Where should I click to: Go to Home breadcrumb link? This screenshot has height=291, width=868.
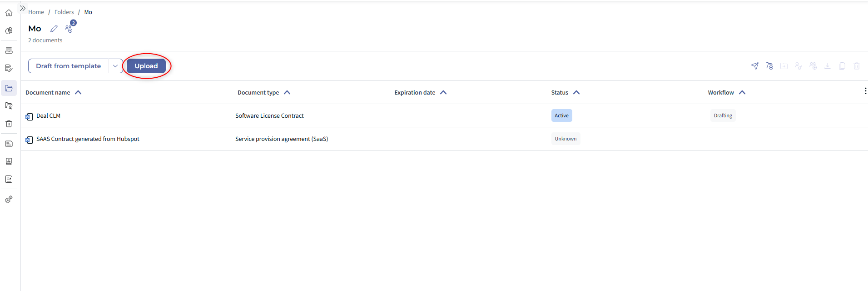pos(36,12)
